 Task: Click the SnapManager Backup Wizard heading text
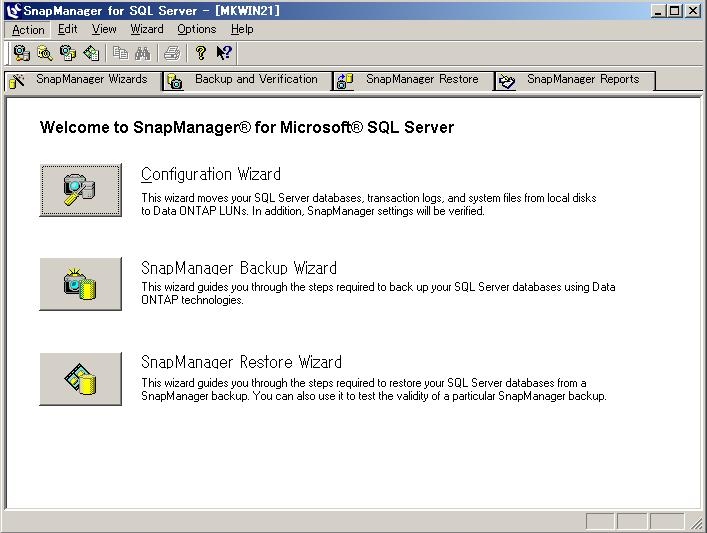tap(239, 268)
